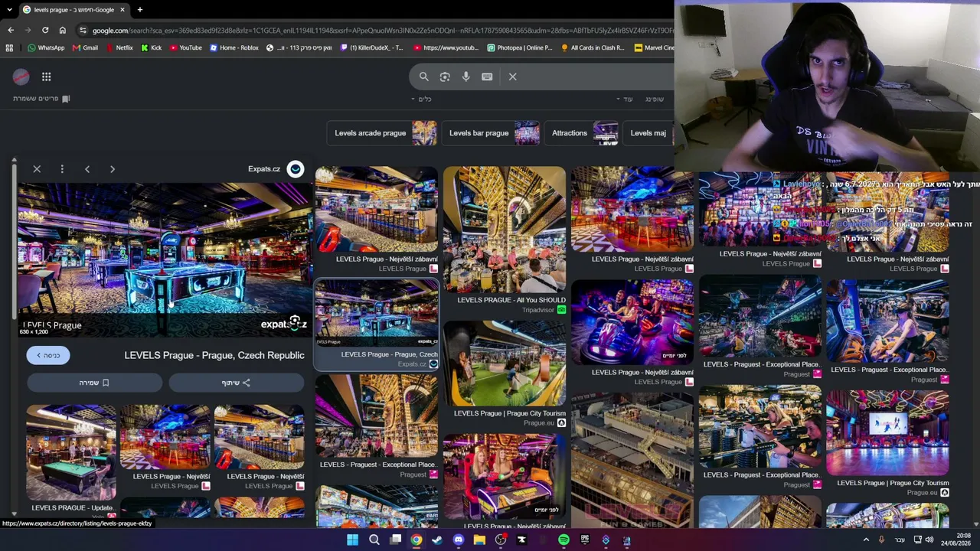Open Task View on the taskbar
Viewport: 980px width, 551px height.
pyautogui.click(x=395, y=540)
